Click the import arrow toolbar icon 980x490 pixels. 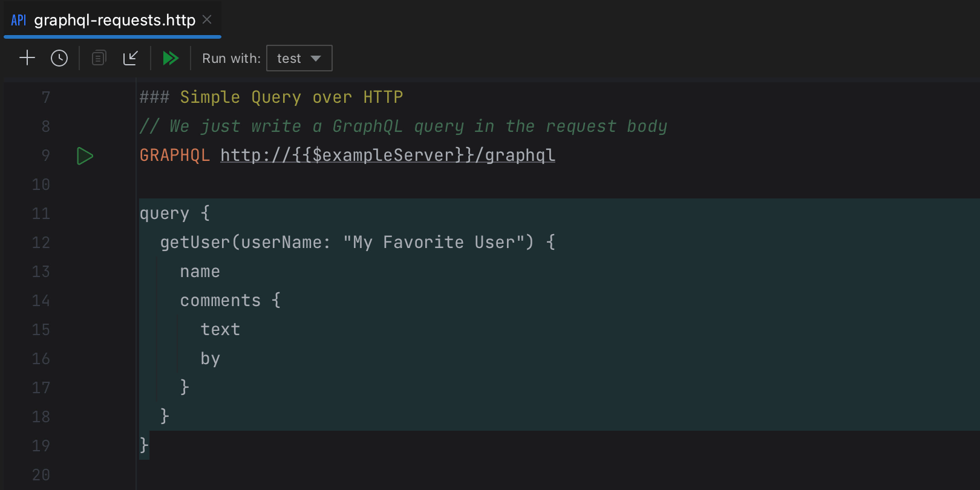131,58
